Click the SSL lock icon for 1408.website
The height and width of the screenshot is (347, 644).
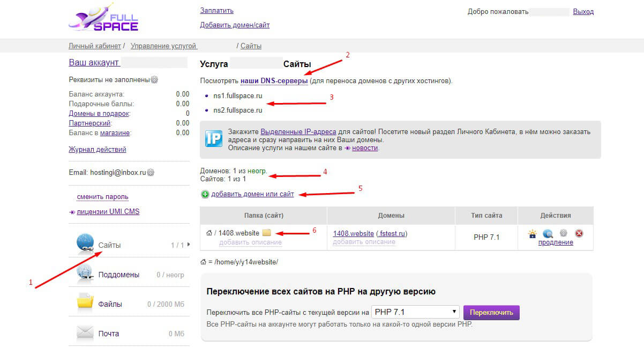532,233
